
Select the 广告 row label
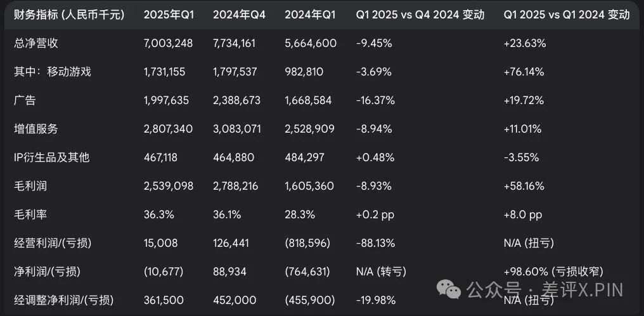click(25, 100)
